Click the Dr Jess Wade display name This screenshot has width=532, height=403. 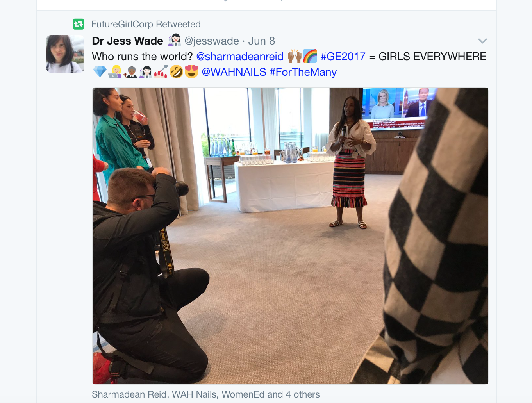(127, 41)
